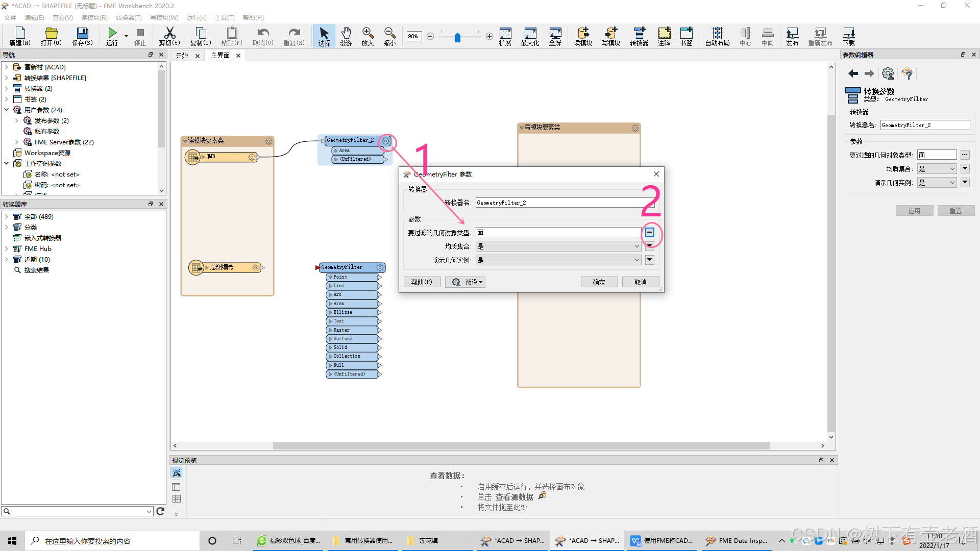This screenshot has height=551, width=980.
Task: Click the 注释 annotation icon
Action: click(664, 36)
